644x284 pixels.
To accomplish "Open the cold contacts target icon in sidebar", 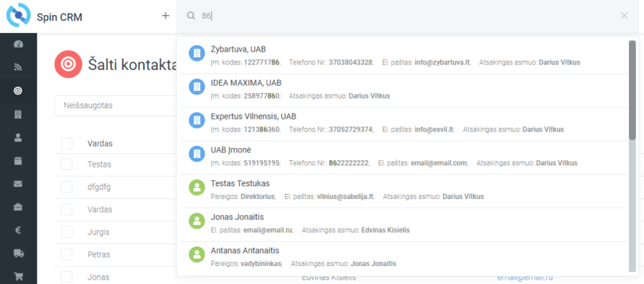I will pos(18,91).
